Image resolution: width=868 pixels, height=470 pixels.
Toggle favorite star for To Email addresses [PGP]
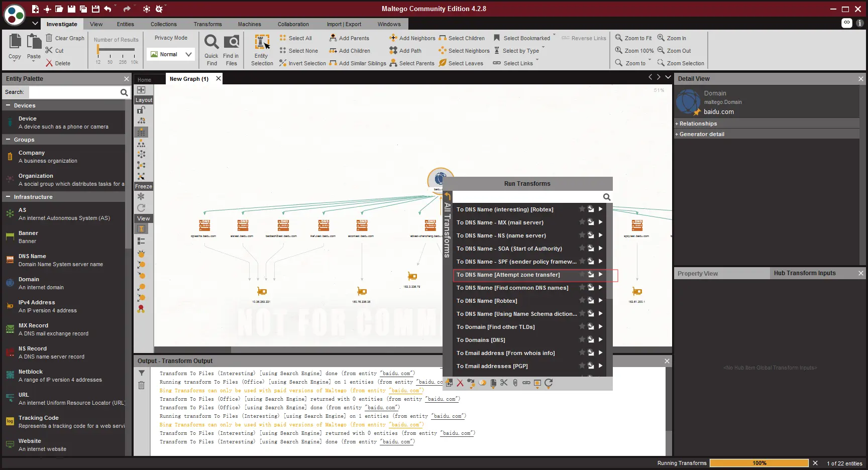582,366
